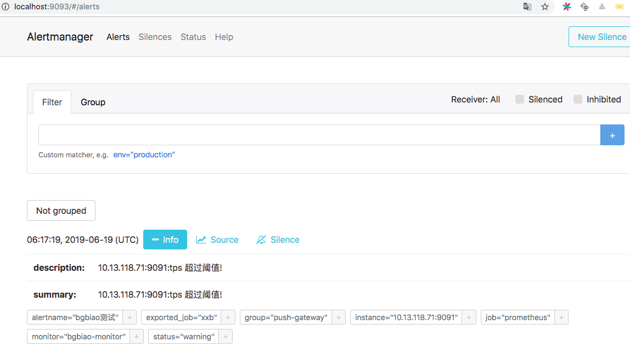Click the site info icon beside the URL
The image size is (630, 364).
[x=5, y=7]
